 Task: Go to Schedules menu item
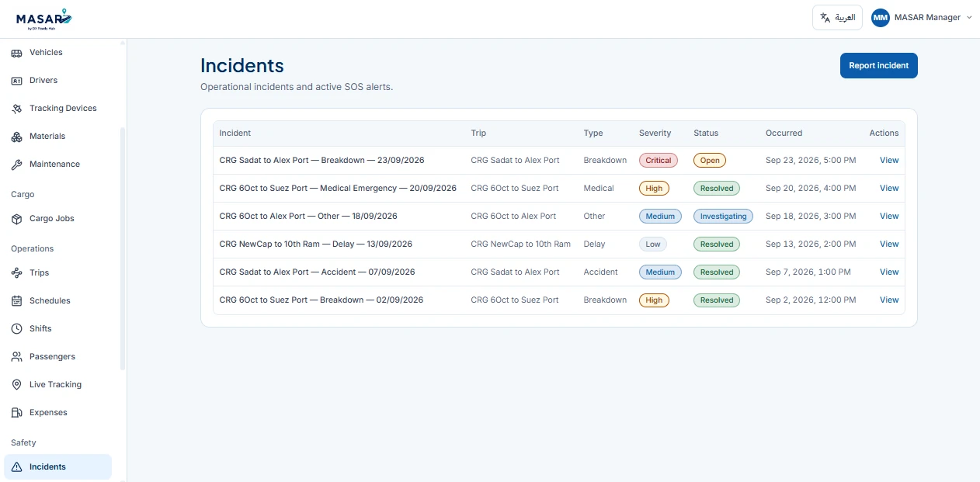pos(57,301)
